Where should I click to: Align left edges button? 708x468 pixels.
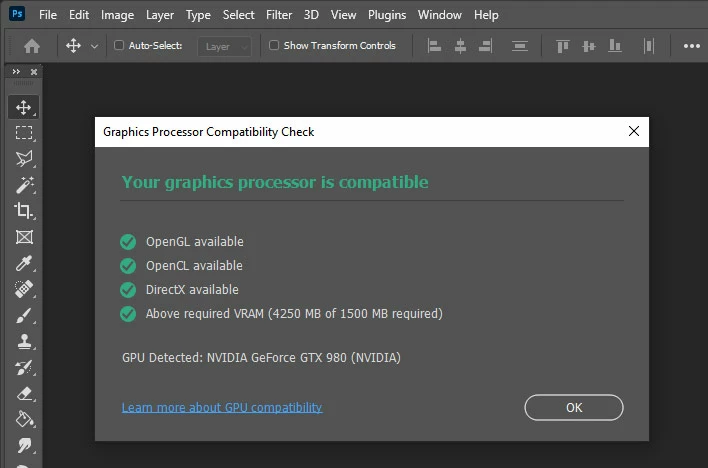(434, 46)
